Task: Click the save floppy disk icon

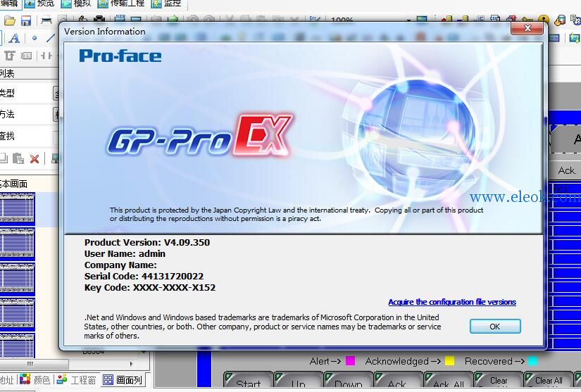Action: 26,20
